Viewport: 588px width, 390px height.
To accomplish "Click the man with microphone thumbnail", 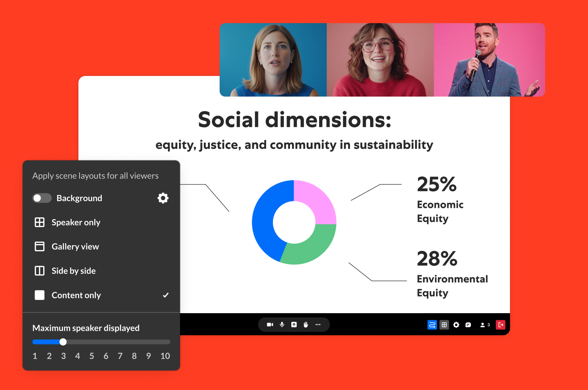I will [x=489, y=60].
